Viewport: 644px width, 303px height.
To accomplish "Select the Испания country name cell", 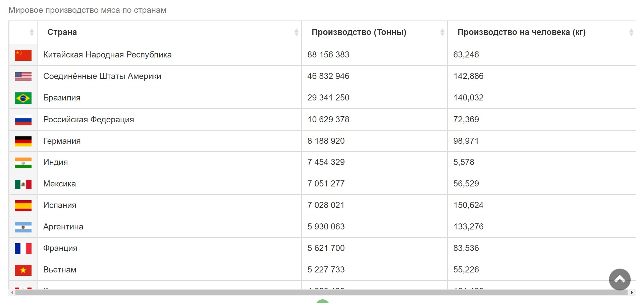I will coord(60,205).
